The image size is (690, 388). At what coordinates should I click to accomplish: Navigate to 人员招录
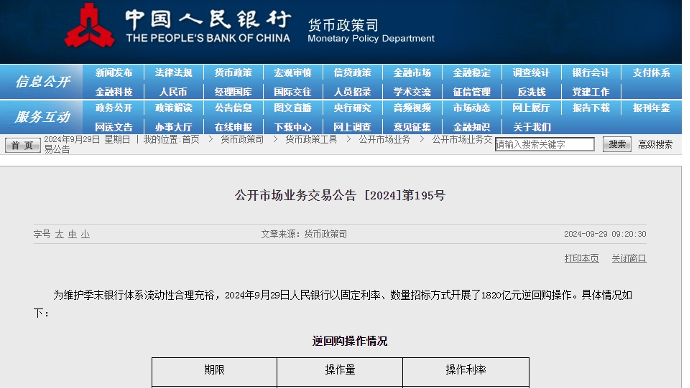point(352,92)
